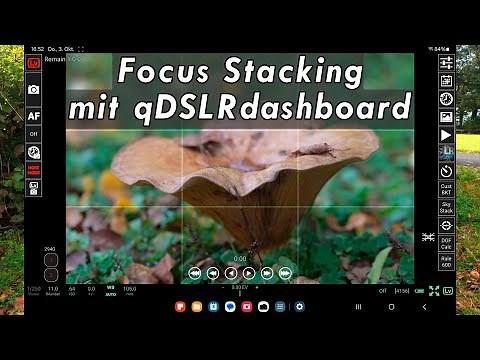Change the 11.0 aperture value

click(x=53, y=291)
